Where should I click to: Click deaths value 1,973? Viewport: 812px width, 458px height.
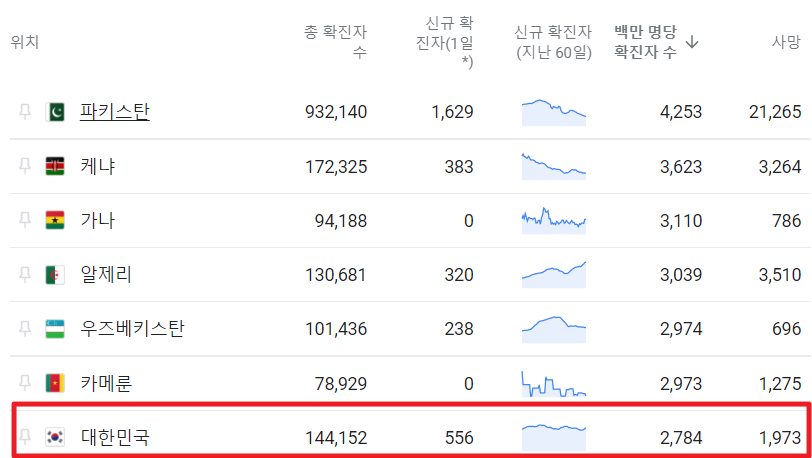[x=780, y=438]
